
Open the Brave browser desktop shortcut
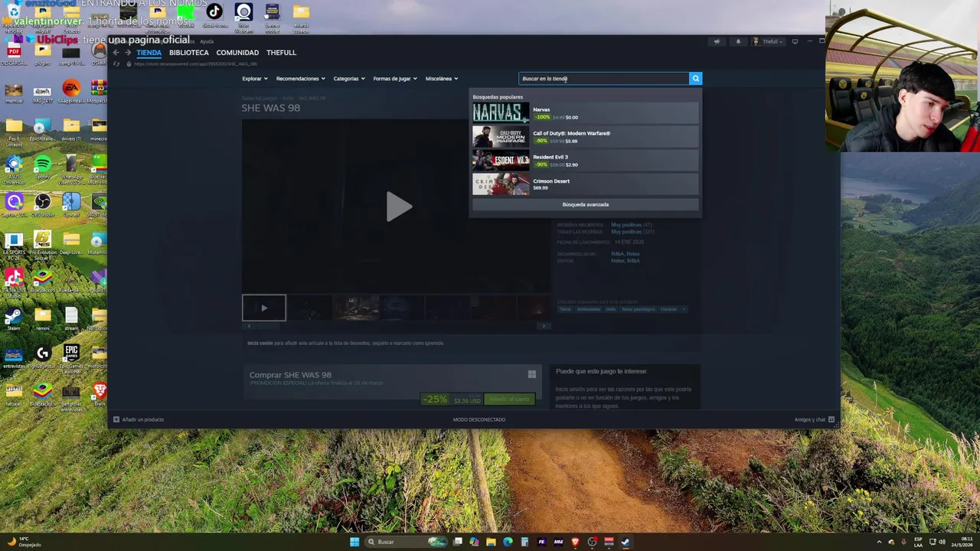tap(100, 394)
